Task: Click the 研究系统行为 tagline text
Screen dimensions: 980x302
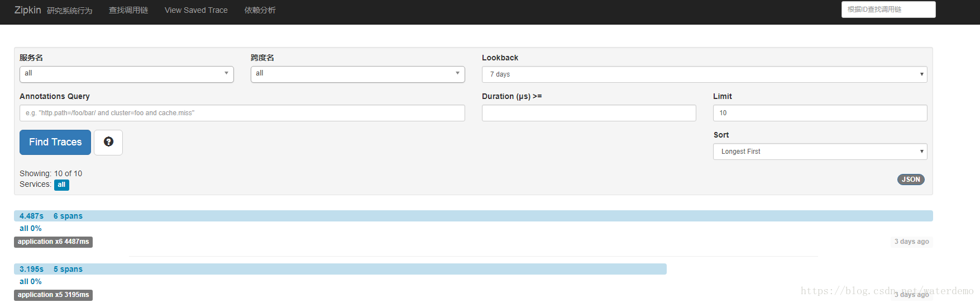Action: [x=70, y=11]
